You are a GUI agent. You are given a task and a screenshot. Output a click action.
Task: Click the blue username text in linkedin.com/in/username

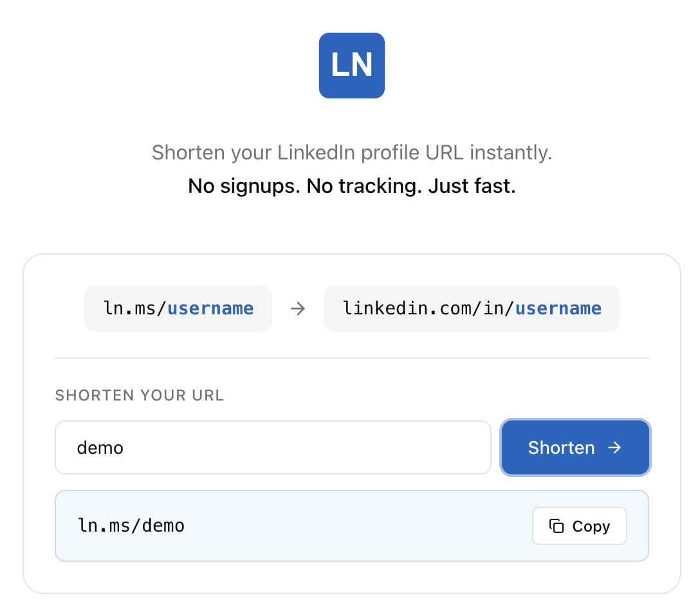558,309
